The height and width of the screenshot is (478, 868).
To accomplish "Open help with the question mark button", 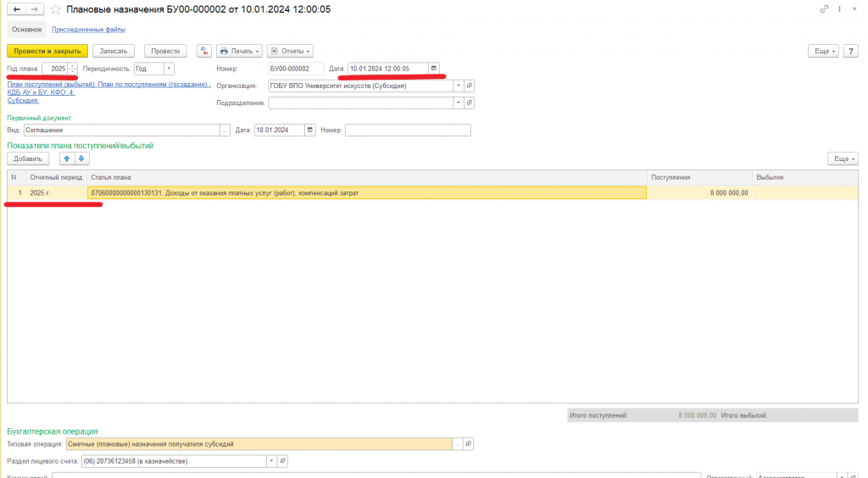I will (851, 51).
